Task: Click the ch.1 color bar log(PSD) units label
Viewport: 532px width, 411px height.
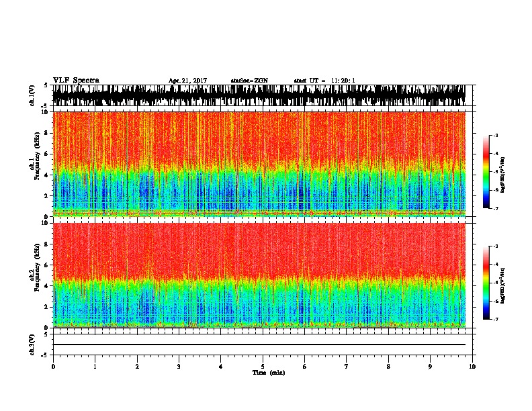Action: coord(502,175)
